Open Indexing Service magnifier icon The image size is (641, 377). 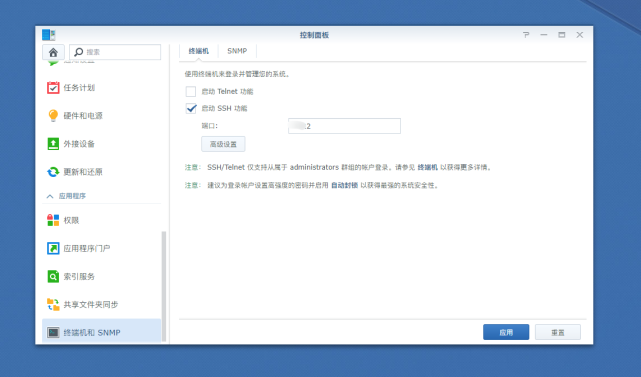point(53,276)
